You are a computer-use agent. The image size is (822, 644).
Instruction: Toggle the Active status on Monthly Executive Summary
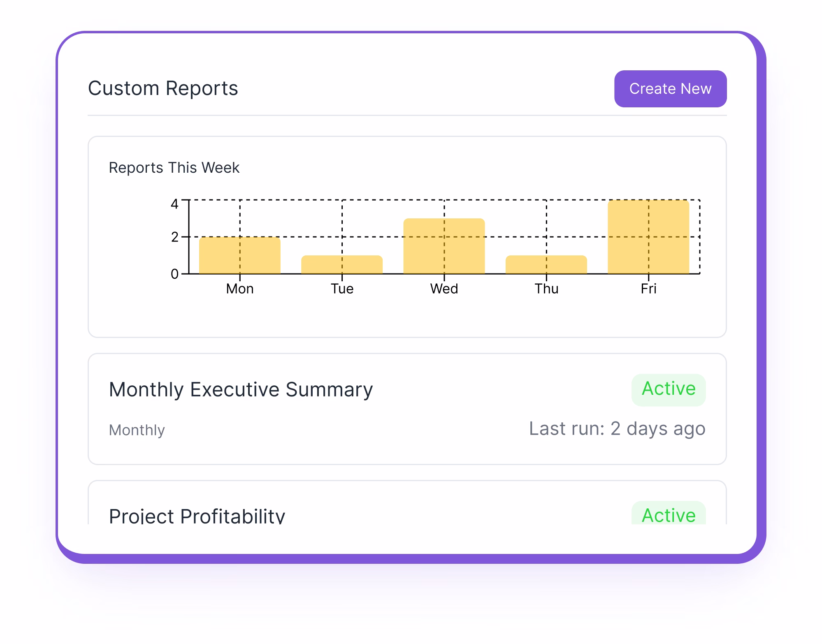[669, 389]
